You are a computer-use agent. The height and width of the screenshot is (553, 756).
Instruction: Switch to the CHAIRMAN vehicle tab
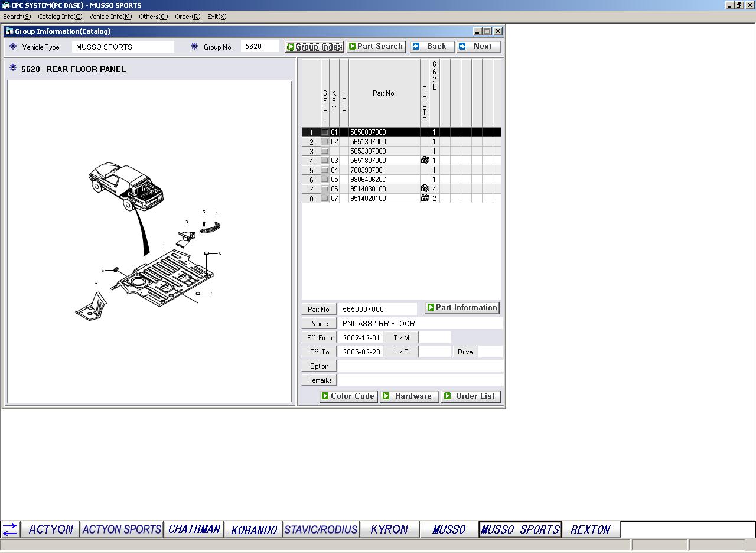point(194,529)
